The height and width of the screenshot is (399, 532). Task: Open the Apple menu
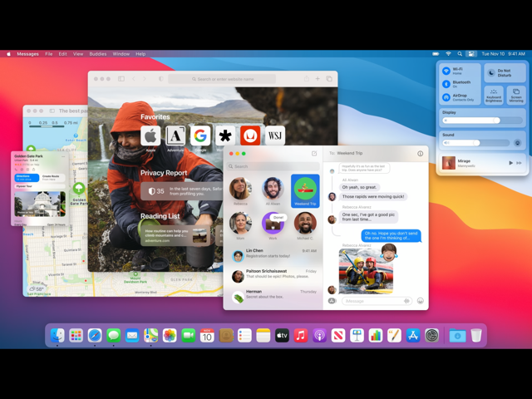click(9, 54)
